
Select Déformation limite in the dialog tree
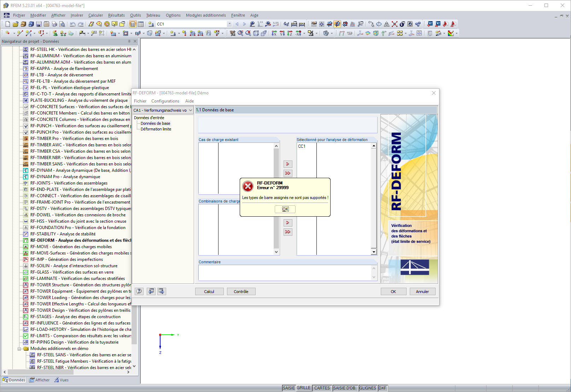point(156,129)
